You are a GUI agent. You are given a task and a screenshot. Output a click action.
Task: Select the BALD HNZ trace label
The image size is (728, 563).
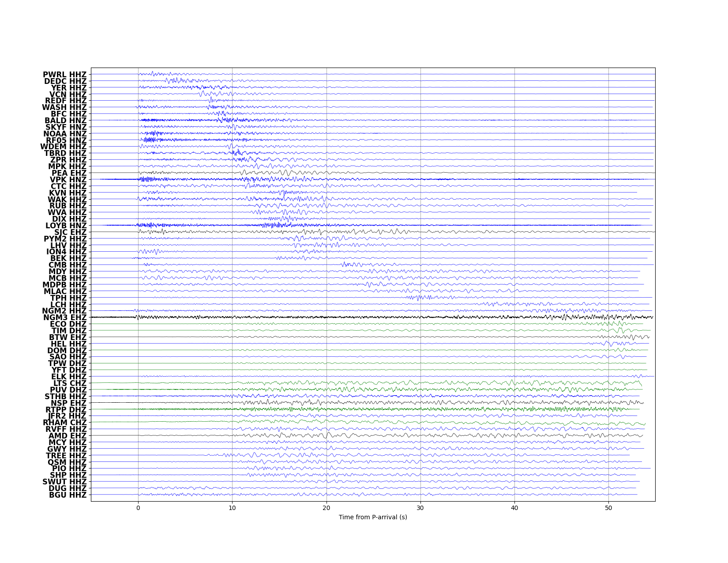point(66,121)
